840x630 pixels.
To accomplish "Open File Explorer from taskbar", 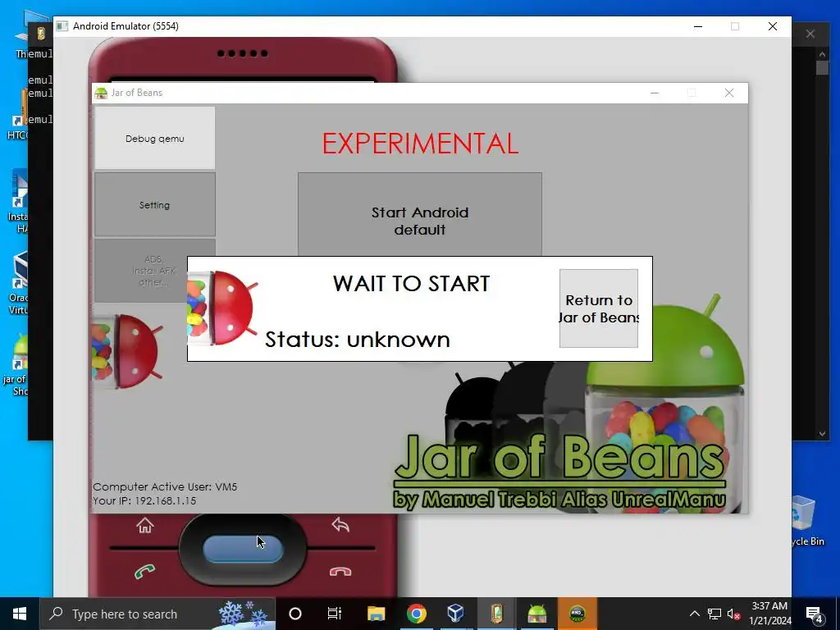I will pos(376,614).
